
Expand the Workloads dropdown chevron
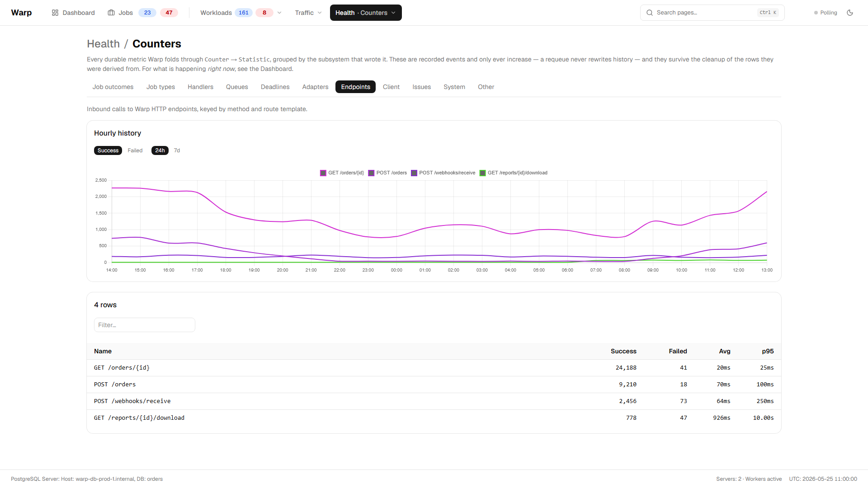pos(279,13)
